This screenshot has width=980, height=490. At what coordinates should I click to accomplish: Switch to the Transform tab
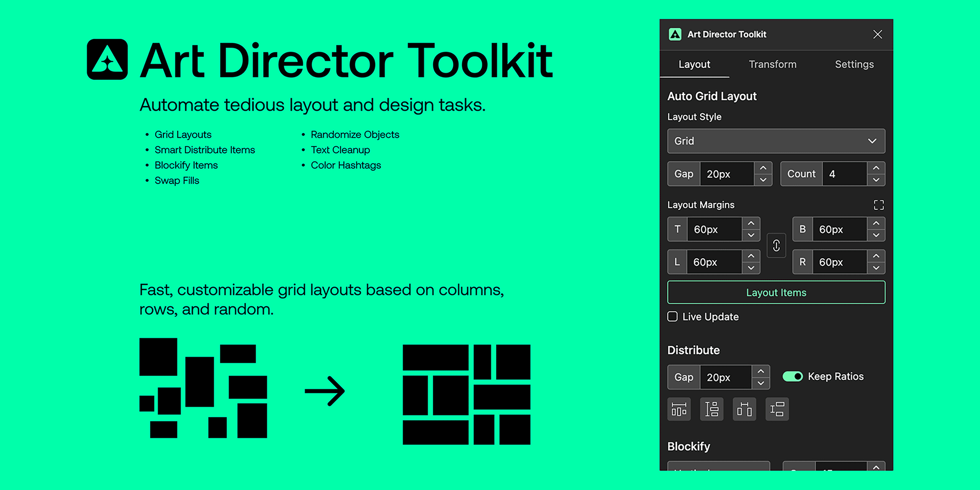point(772,64)
